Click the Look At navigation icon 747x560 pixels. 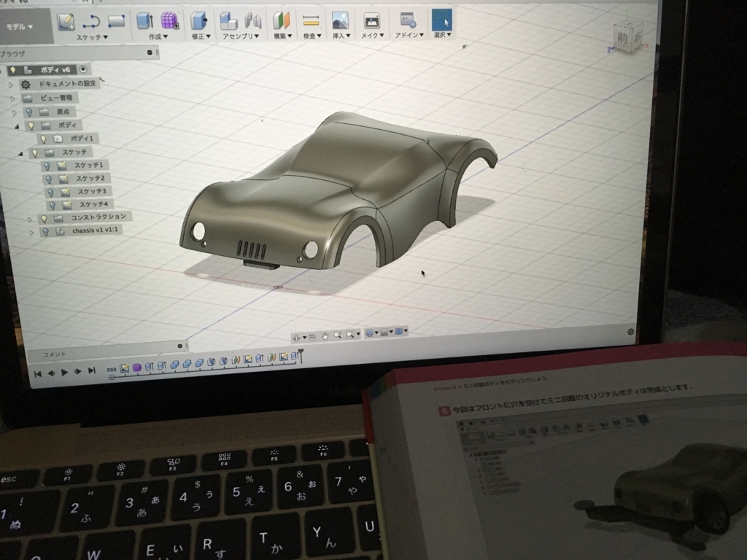click(312, 337)
